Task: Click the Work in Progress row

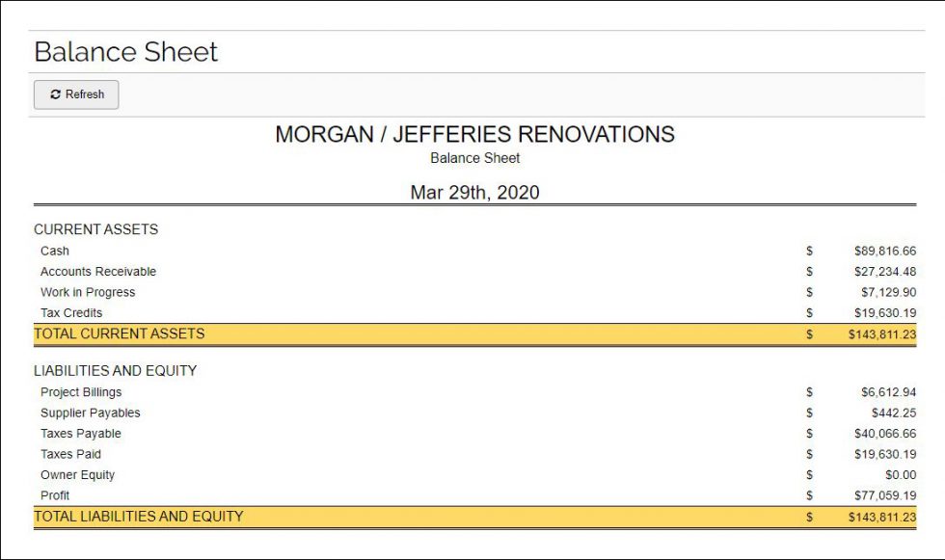Action: [x=474, y=292]
